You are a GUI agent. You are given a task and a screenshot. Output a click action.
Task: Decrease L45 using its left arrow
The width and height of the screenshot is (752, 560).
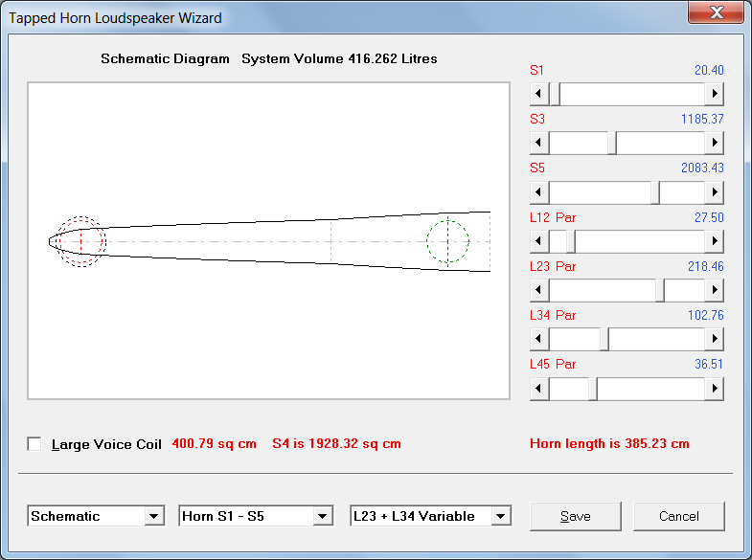point(539,388)
